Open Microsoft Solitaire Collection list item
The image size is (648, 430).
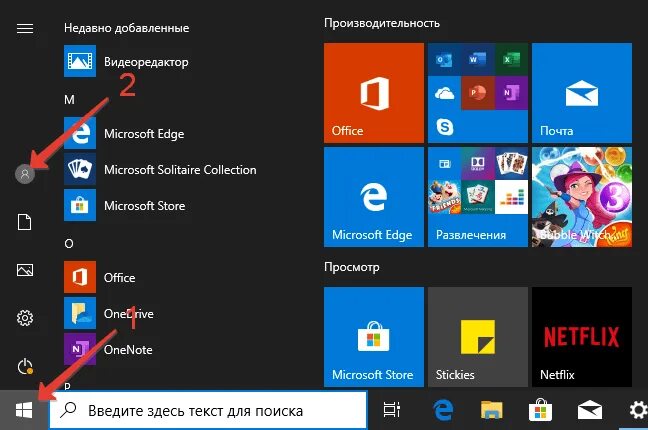tap(160, 169)
